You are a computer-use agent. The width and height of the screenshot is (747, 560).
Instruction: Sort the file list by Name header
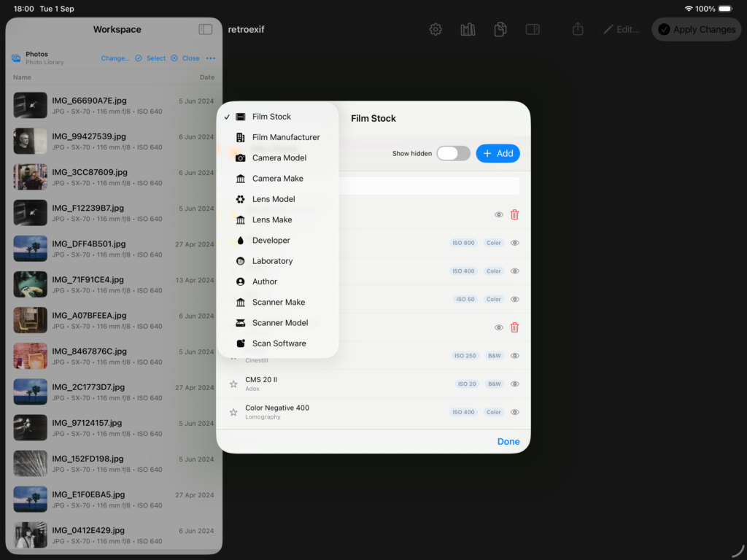pyautogui.click(x=22, y=77)
